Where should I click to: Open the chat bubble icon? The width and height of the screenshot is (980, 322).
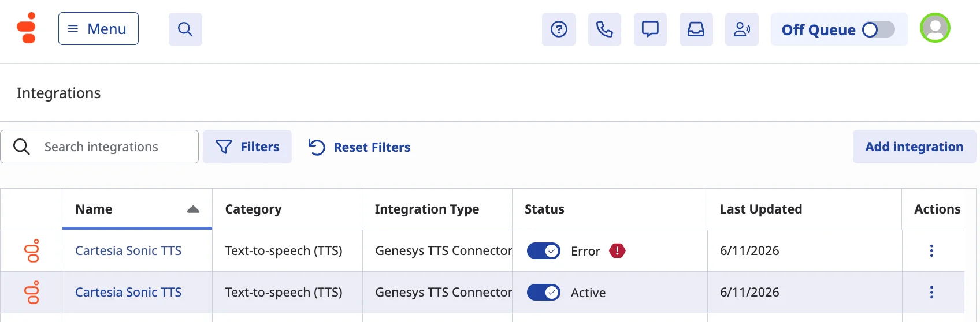click(x=650, y=29)
